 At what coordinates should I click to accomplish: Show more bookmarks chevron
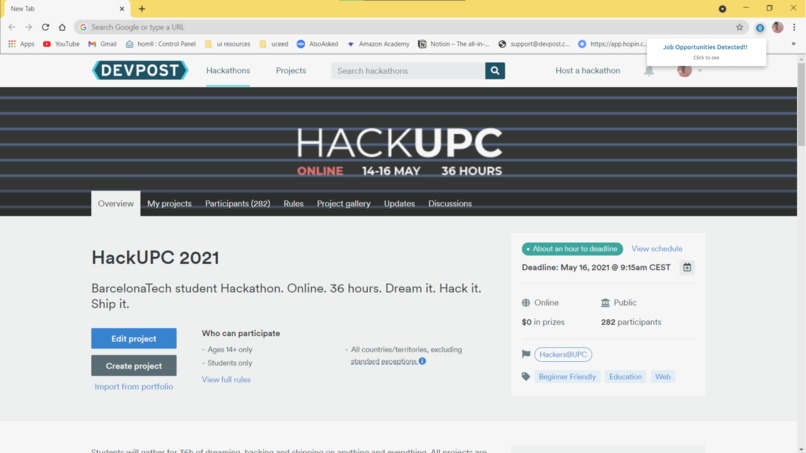(793, 44)
